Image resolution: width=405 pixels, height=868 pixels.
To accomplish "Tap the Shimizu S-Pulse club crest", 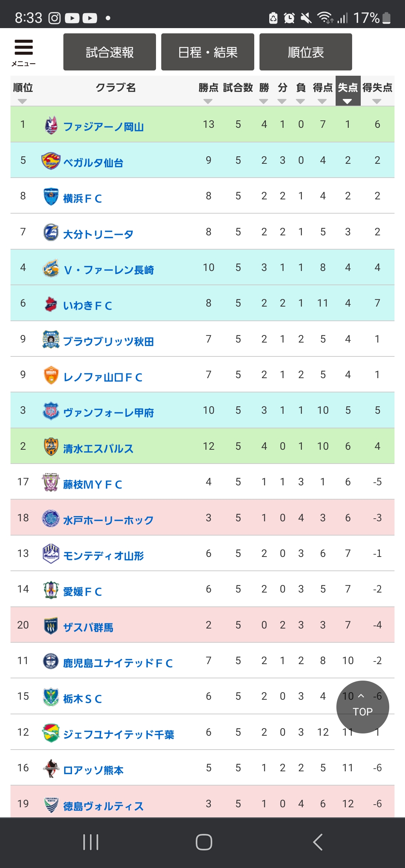I will click(x=51, y=447).
